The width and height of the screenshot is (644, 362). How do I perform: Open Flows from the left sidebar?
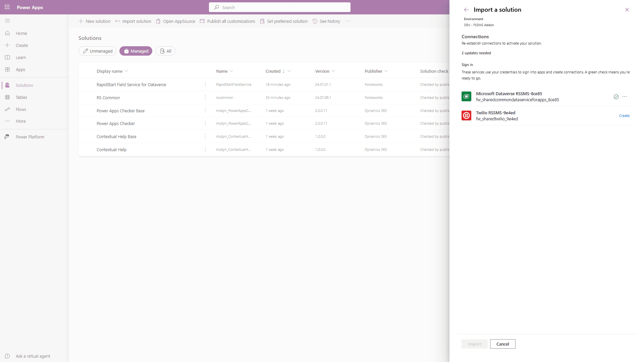(21, 109)
